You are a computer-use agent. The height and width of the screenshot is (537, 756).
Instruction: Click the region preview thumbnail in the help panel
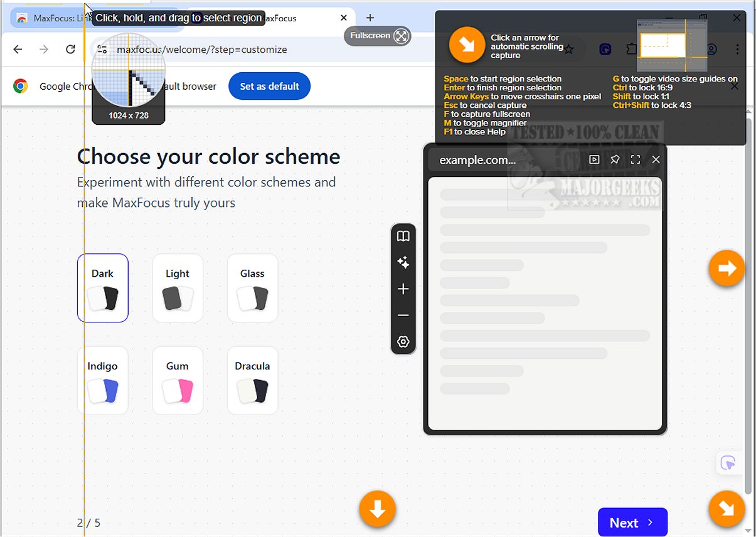coord(672,45)
